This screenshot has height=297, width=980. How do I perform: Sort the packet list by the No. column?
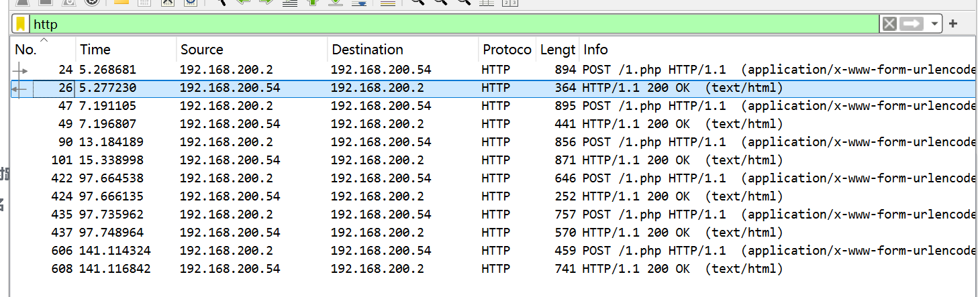point(42,49)
